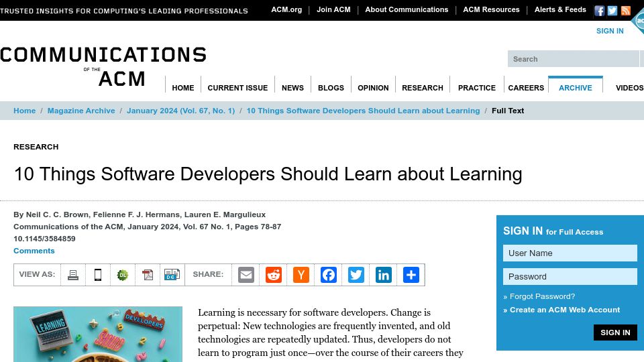Viewport: 644px width, 362px height.
Task: Click the Communications of the ACM logo
Action: (x=103, y=66)
